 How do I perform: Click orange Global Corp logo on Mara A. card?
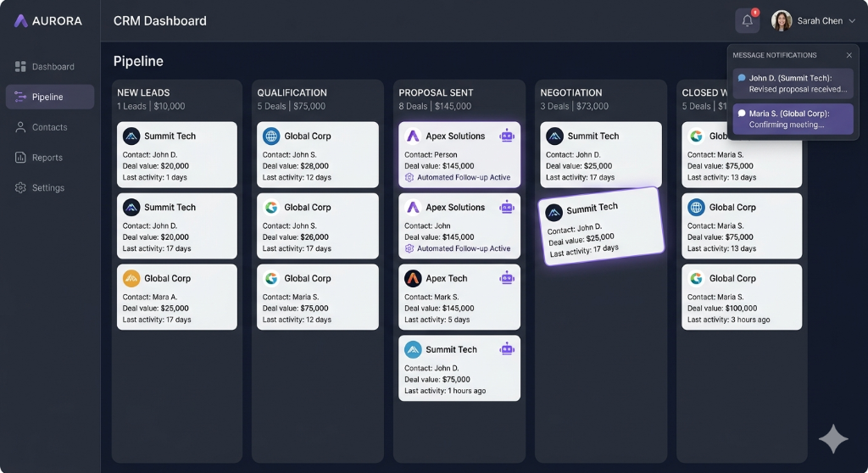131,278
